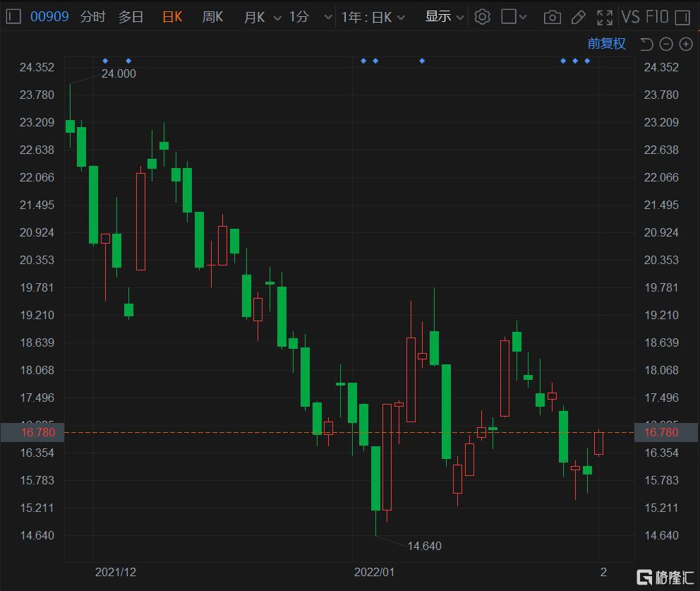Toggle the right side panel icon

tap(682, 18)
